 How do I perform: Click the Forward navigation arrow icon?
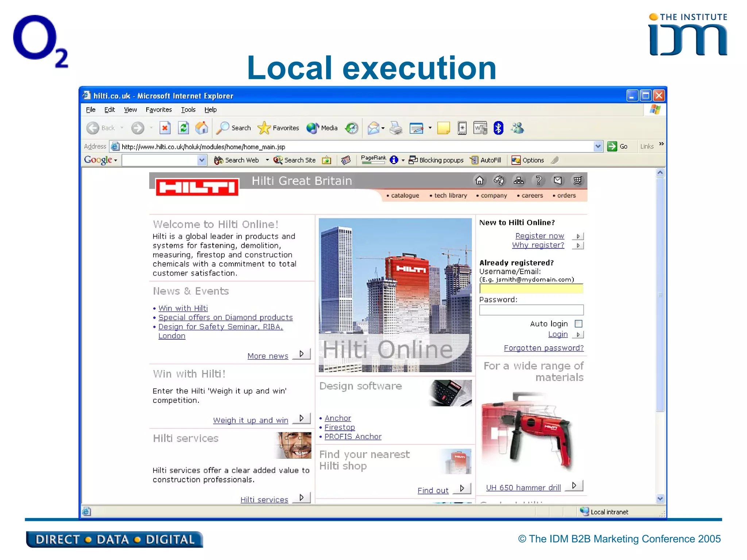[x=138, y=128]
